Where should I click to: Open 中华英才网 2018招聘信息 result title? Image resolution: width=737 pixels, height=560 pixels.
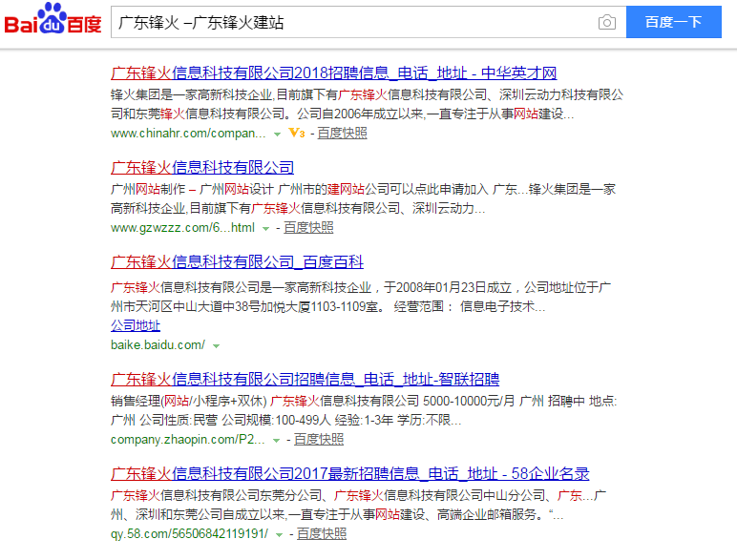click(x=334, y=73)
